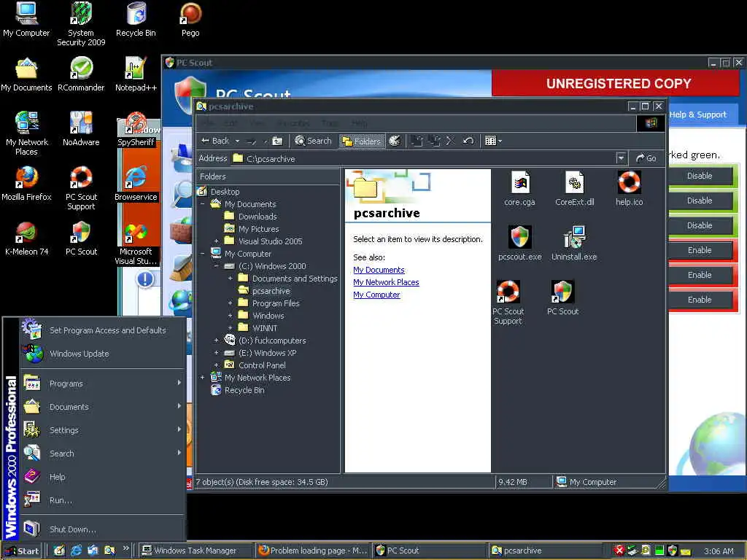
Task: Click Set Program Access and Defaults
Action: pos(102,330)
